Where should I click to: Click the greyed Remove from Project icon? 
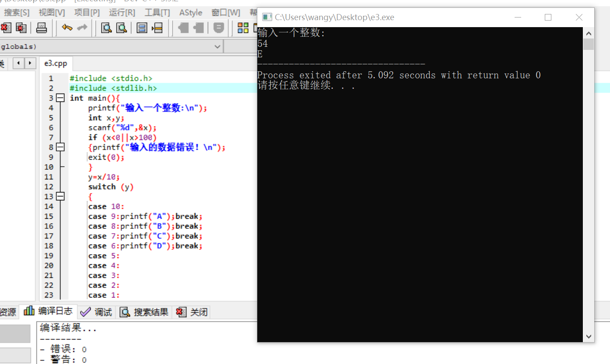click(198, 28)
